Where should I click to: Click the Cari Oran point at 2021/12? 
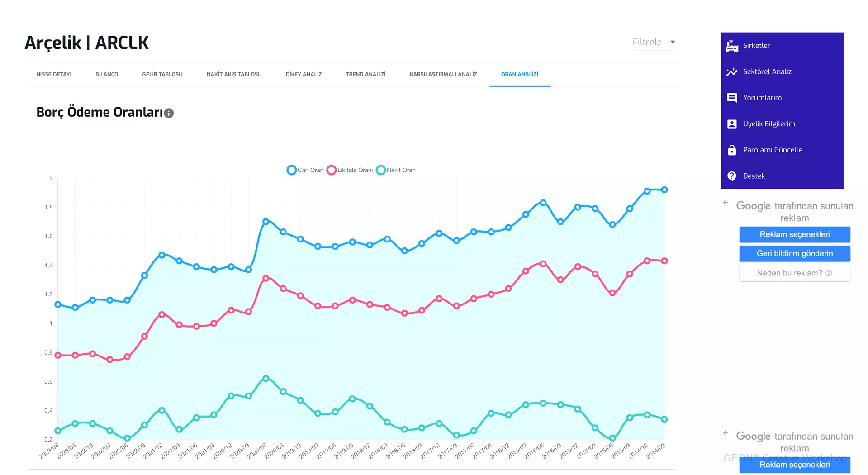click(x=162, y=255)
